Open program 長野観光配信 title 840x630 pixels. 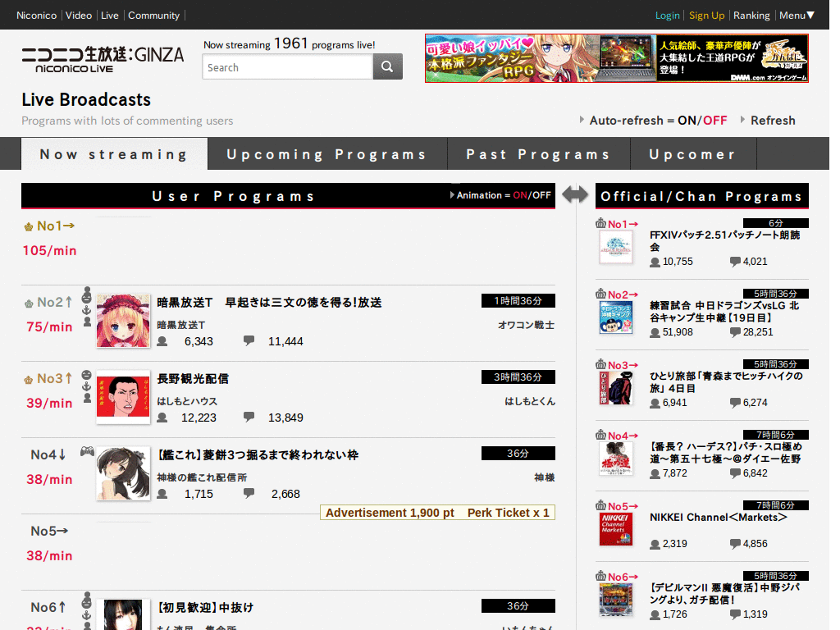pyautogui.click(x=193, y=379)
